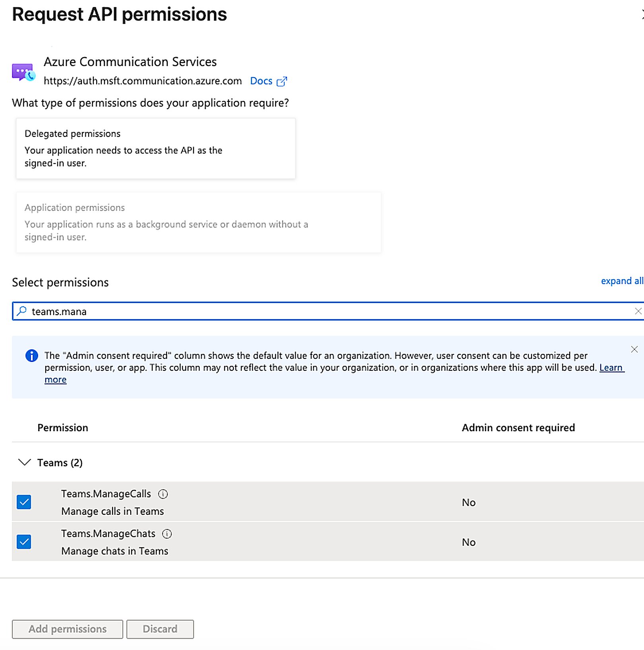Click the 'Select permissions' heading
The height and width of the screenshot is (650, 644).
click(60, 282)
